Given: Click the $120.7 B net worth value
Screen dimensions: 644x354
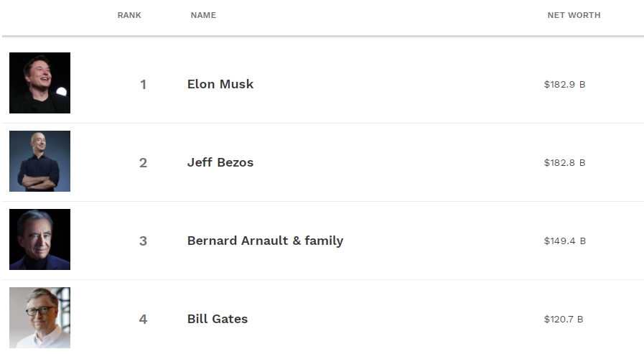Looking at the screenshot, I should coord(564,319).
